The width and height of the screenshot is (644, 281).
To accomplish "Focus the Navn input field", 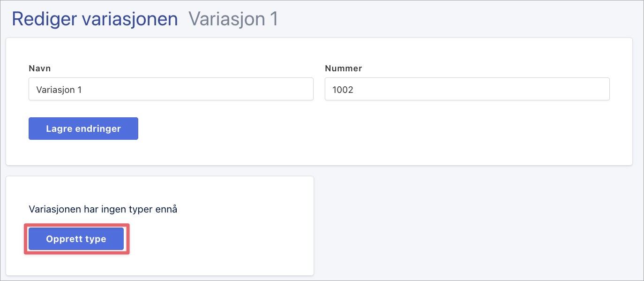I will [x=171, y=89].
